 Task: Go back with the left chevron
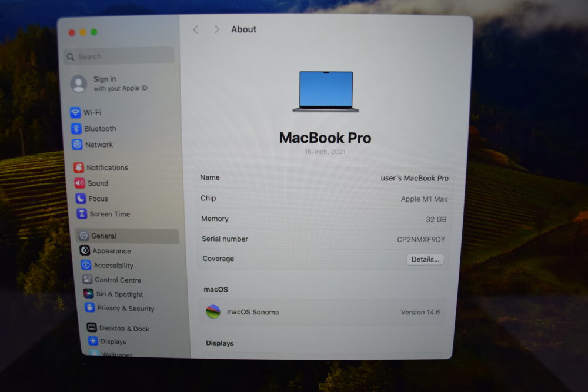pyautogui.click(x=195, y=29)
